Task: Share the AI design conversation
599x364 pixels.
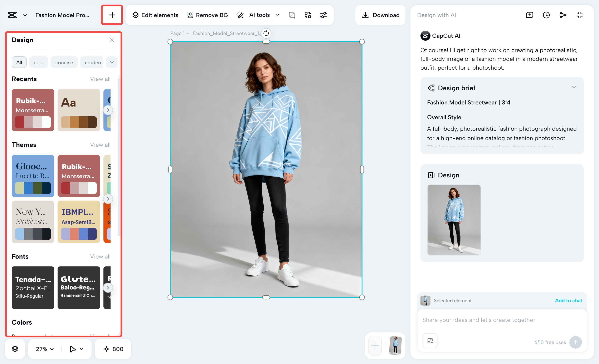Action: 563,15
